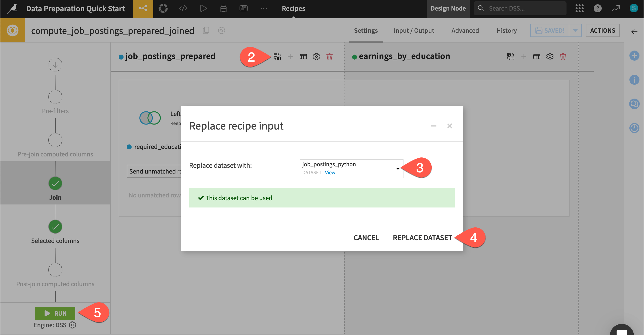Replace earnings_by_education input dataset icon

coord(511,57)
